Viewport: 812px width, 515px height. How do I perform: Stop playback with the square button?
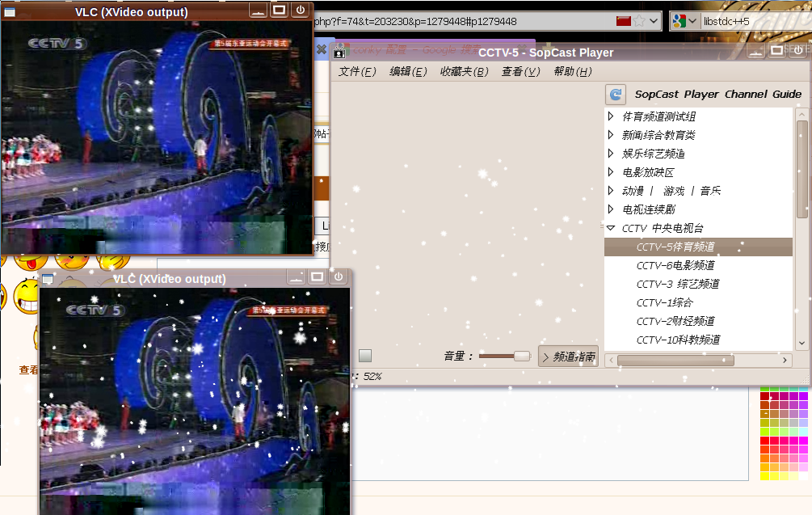tap(365, 356)
